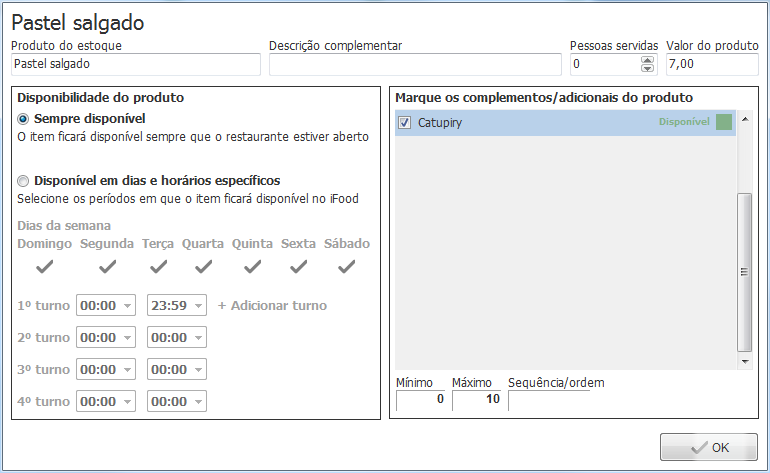Toggle the Terça checkmark icon
The height and width of the screenshot is (473, 770).
157,267
